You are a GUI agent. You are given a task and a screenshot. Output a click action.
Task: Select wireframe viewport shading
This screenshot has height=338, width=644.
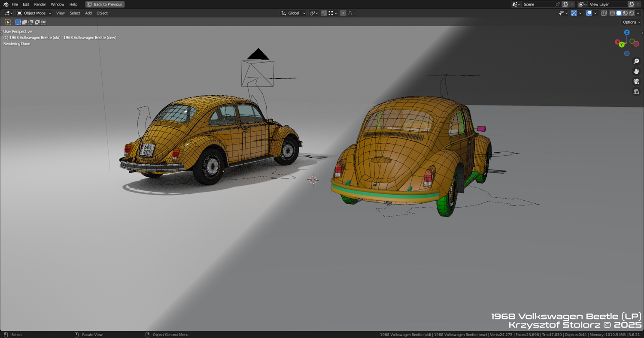(x=612, y=13)
